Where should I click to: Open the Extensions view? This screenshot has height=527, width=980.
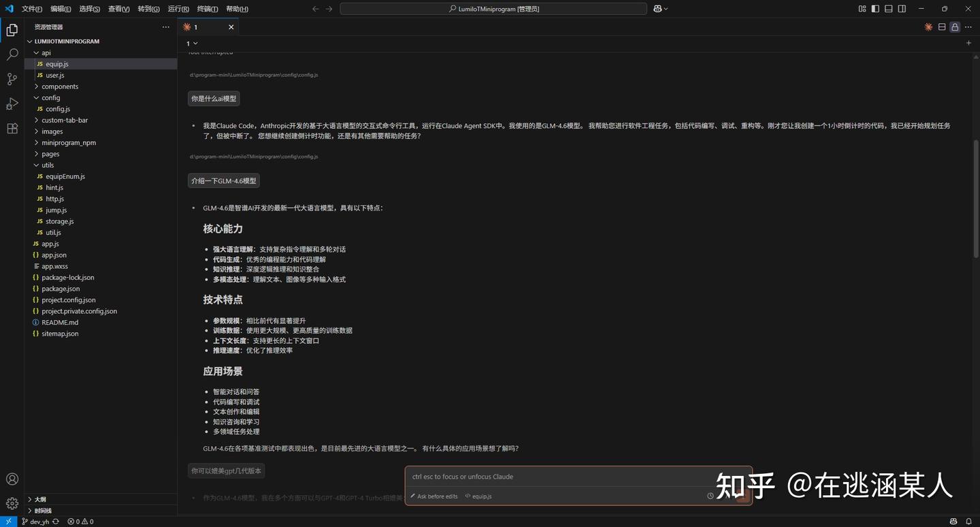12,128
